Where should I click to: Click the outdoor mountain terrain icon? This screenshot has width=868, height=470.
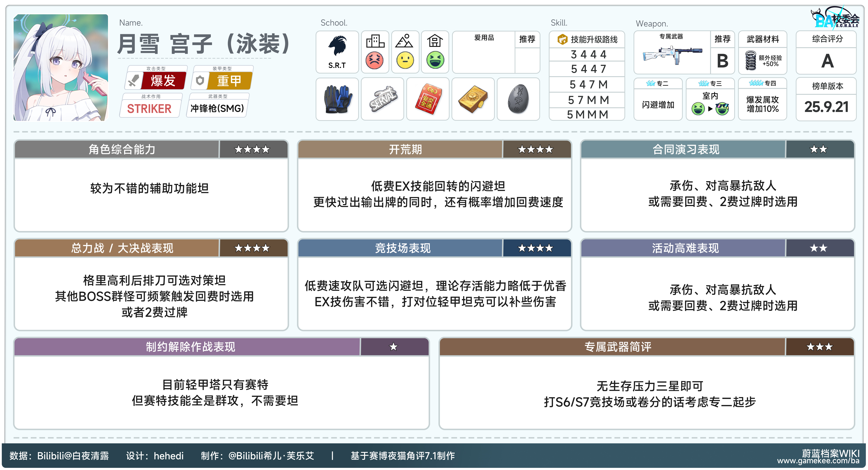[404, 41]
